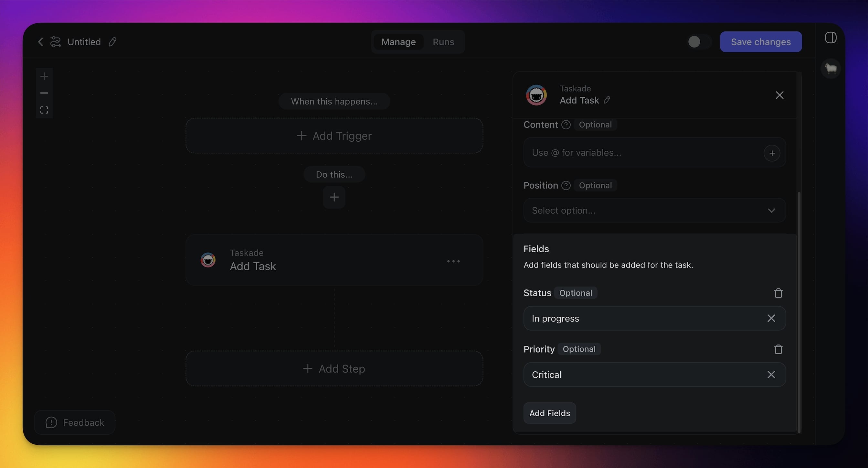Delete the Status field with trash icon
The width and height of the screenshot is (868, 468).
pos(778,293)
